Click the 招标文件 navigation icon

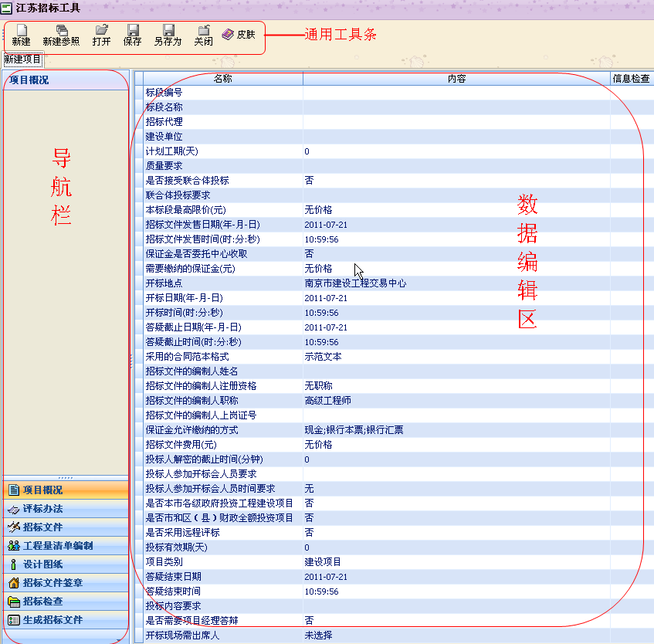tap(14, 527)
